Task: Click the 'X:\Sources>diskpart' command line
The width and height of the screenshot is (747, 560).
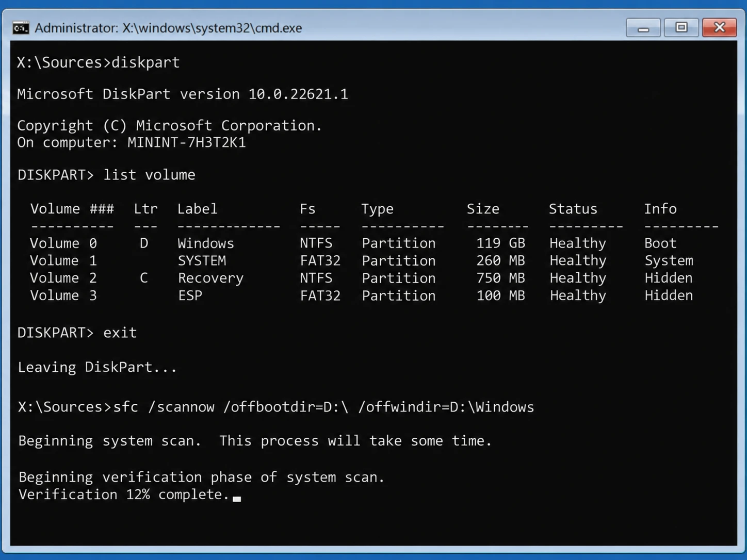Action: 99,62
